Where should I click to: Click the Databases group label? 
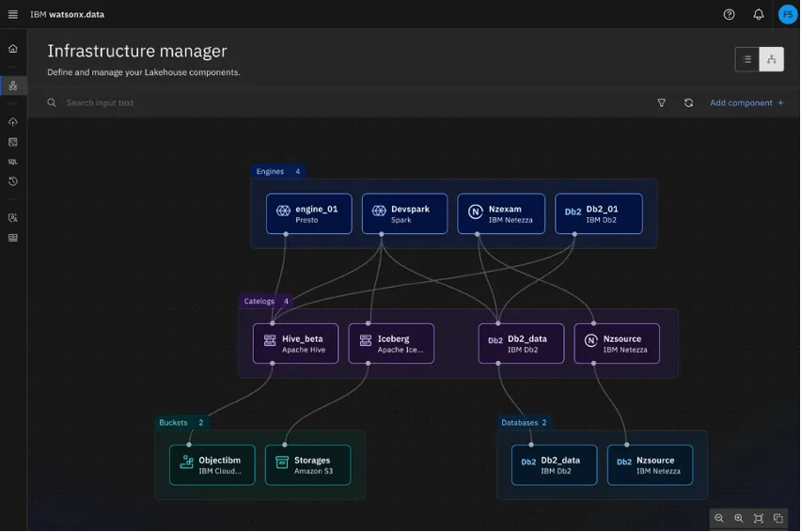pos(524,423)
